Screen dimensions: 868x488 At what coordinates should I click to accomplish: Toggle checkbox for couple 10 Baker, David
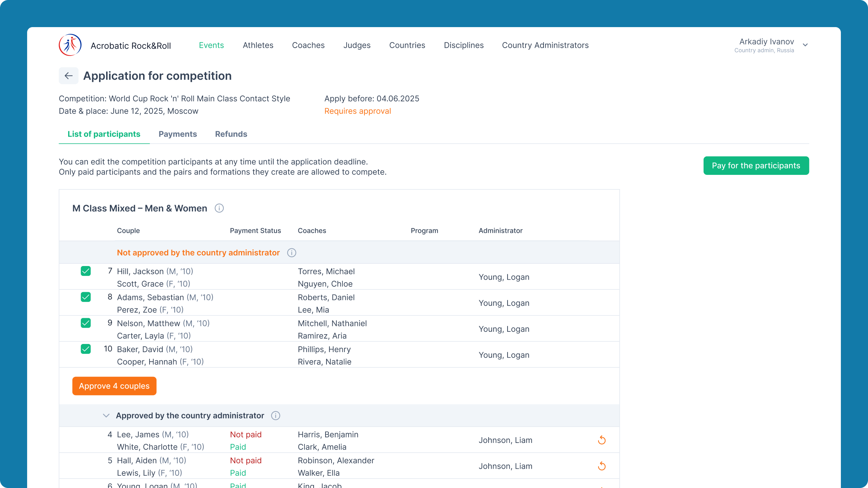click(86, 349)
